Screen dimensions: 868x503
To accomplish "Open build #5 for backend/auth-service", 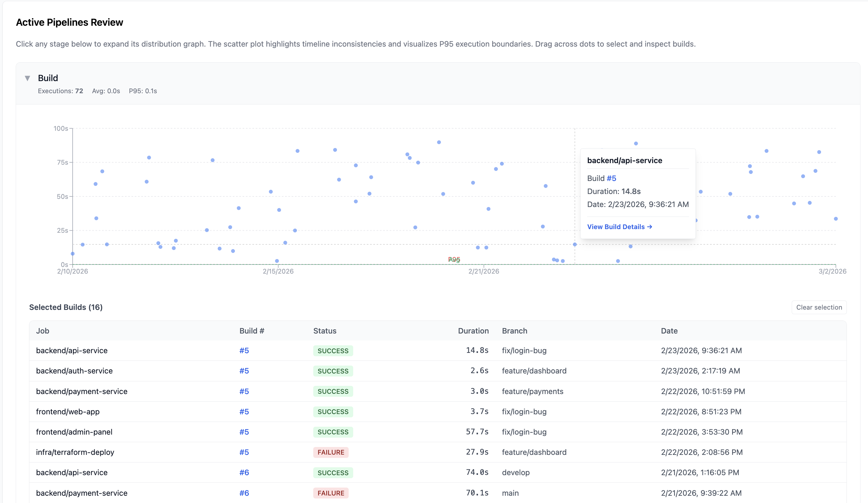I will pos(244,371).
